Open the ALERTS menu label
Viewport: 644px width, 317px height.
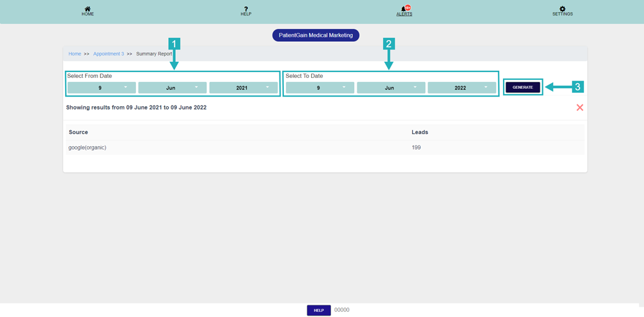coord(404,14)
